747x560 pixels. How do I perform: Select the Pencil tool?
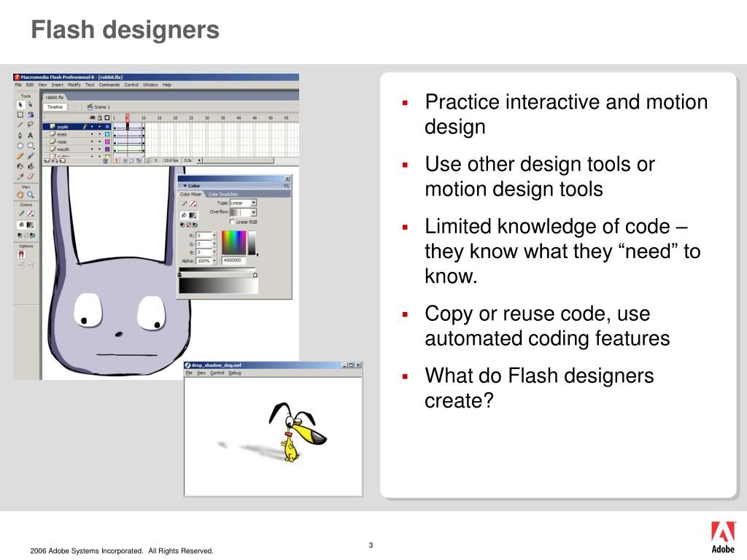pos(20,156)
